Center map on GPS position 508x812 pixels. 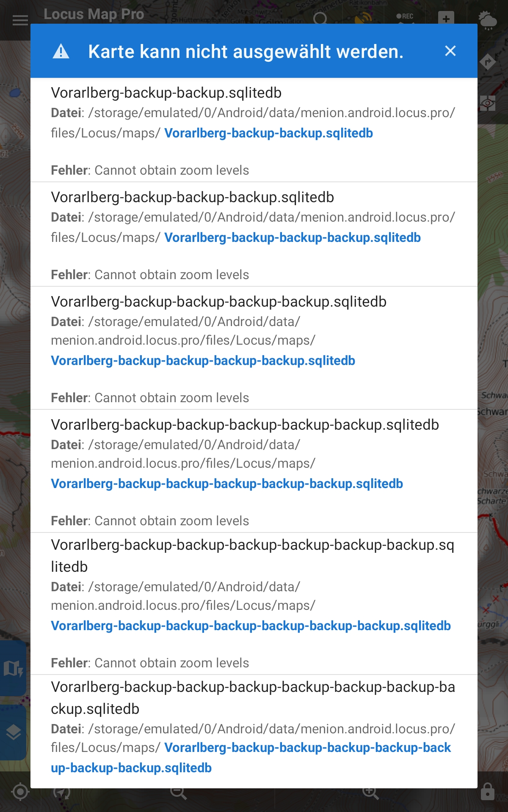pyautogui.click(x=20, y=792)
